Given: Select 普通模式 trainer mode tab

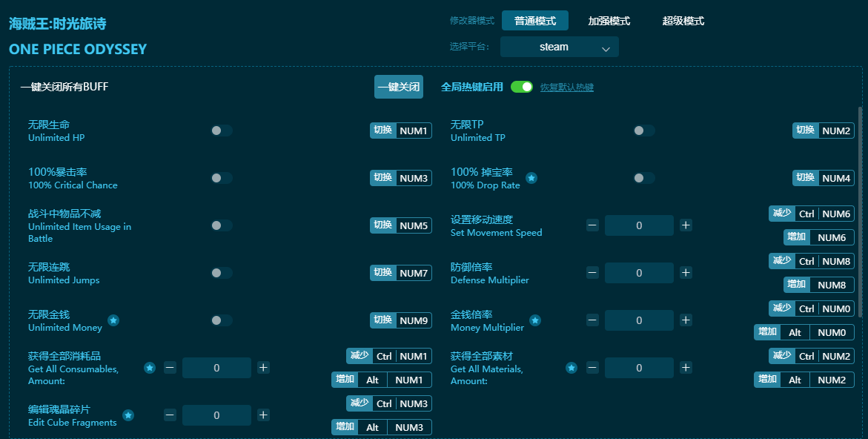Looking at the screenshot, I should 534,21.
